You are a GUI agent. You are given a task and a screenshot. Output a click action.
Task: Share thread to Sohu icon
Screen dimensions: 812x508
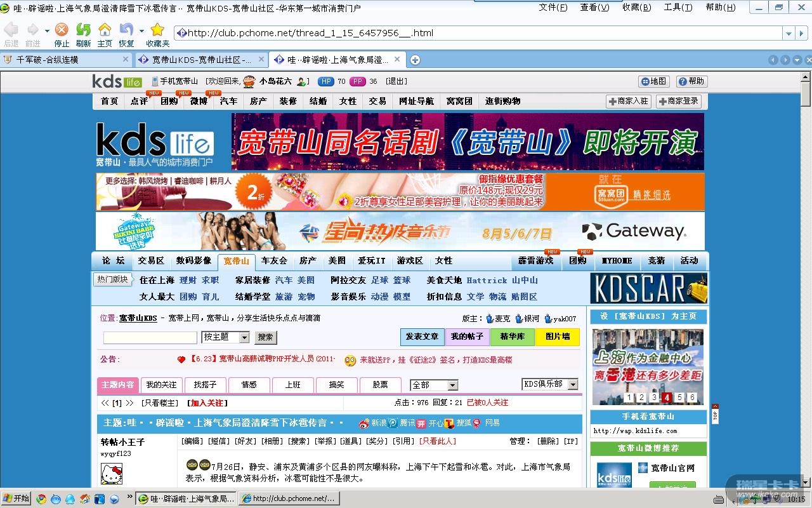coord(449,423)
